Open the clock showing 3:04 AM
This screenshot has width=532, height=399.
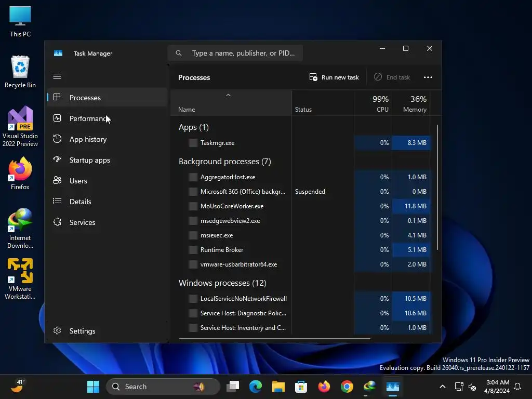(x=497, y=387)
